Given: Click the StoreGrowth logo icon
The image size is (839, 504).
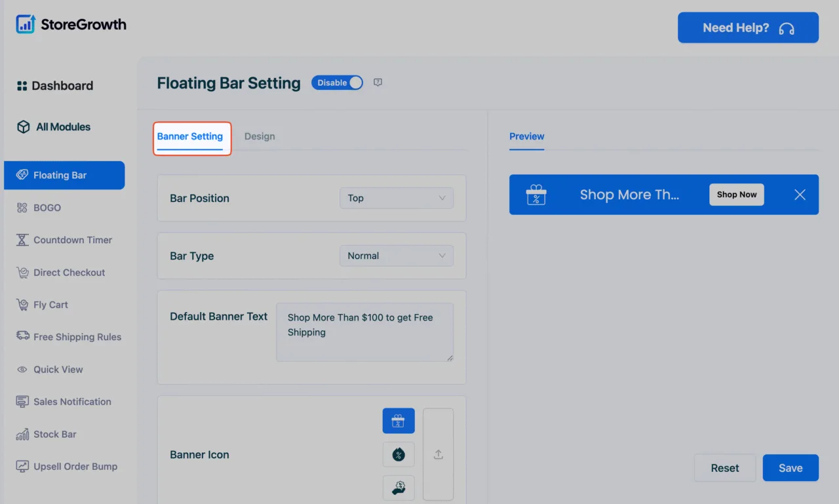Looking at the screenshot, I should (26, 24).
